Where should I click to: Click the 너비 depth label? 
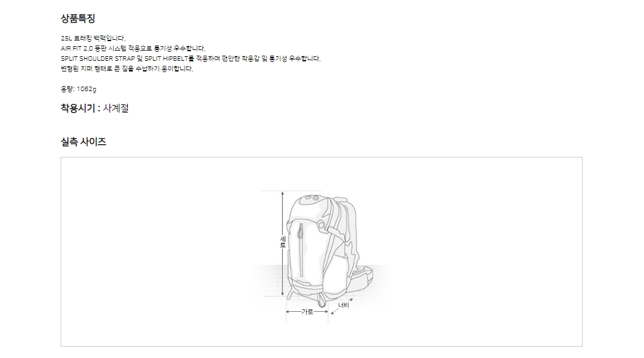(x=344, y=305)
